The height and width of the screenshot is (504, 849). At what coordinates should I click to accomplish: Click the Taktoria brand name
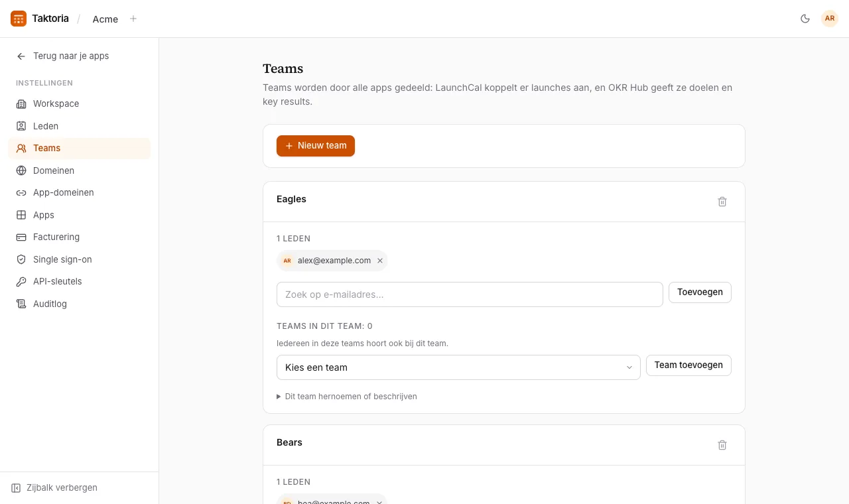pyautogui.click(x=50, y=19)
